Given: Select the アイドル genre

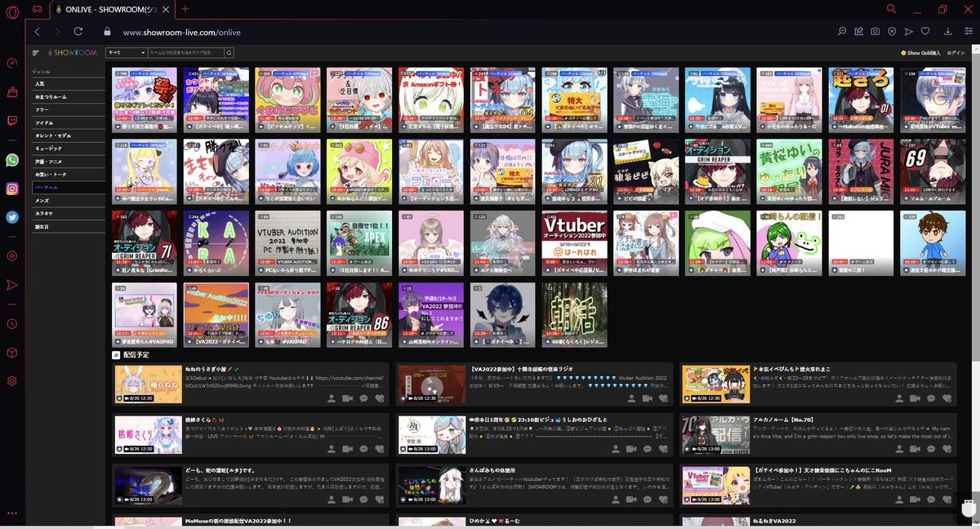Looking at the screenshot, I should click(68, 122).
